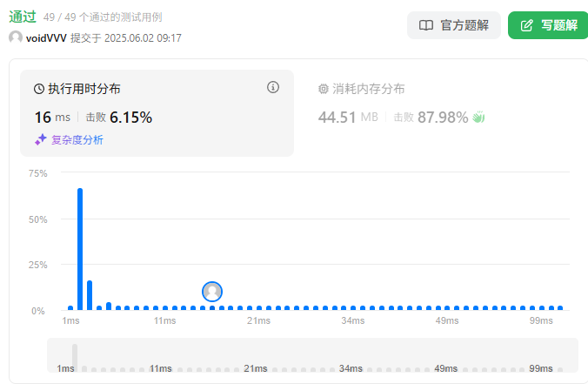
Task: Click the range handle on the mini chart
Action: click(75, 356)
